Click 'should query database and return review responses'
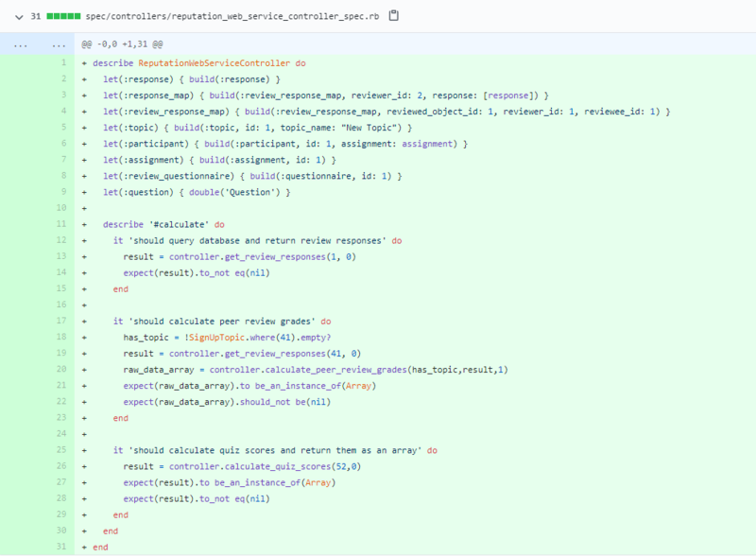Screen dimensions: 756x557 (257, 240)
